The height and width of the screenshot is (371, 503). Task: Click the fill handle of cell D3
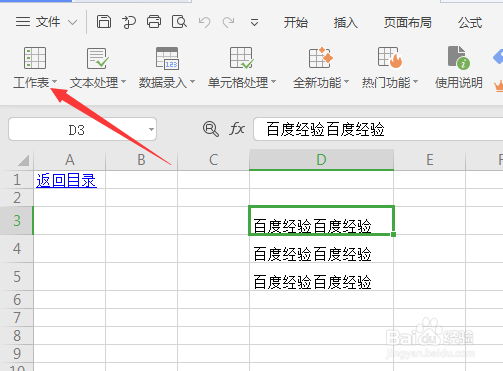394,235
